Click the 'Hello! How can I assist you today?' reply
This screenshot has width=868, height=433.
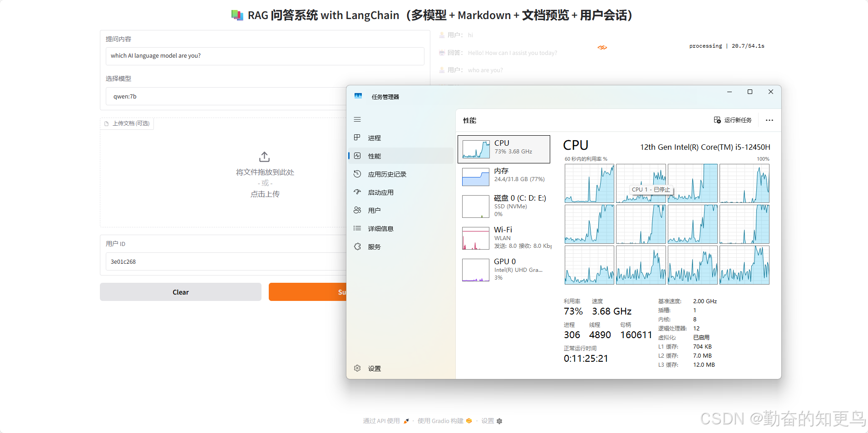(x=513, y=53)
